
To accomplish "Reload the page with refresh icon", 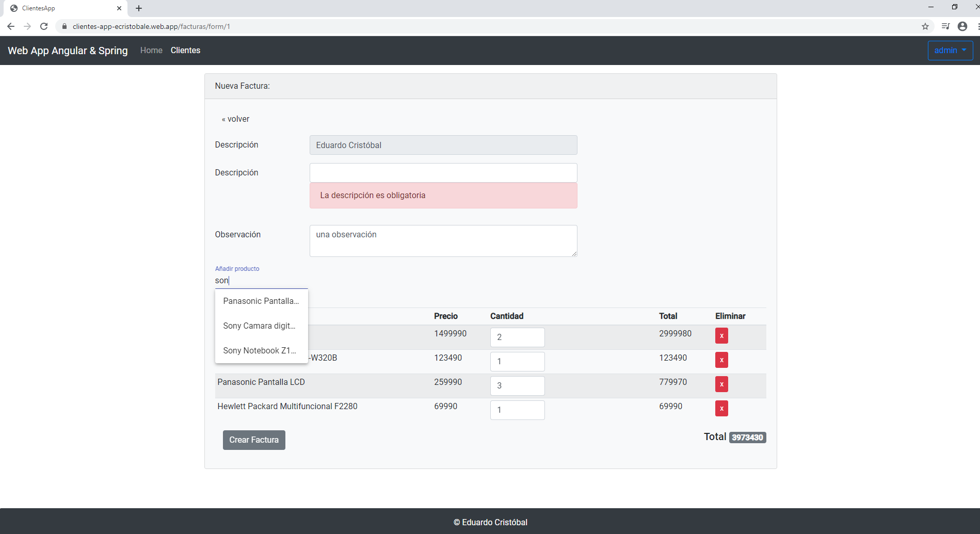I will (x=44, y=26).
